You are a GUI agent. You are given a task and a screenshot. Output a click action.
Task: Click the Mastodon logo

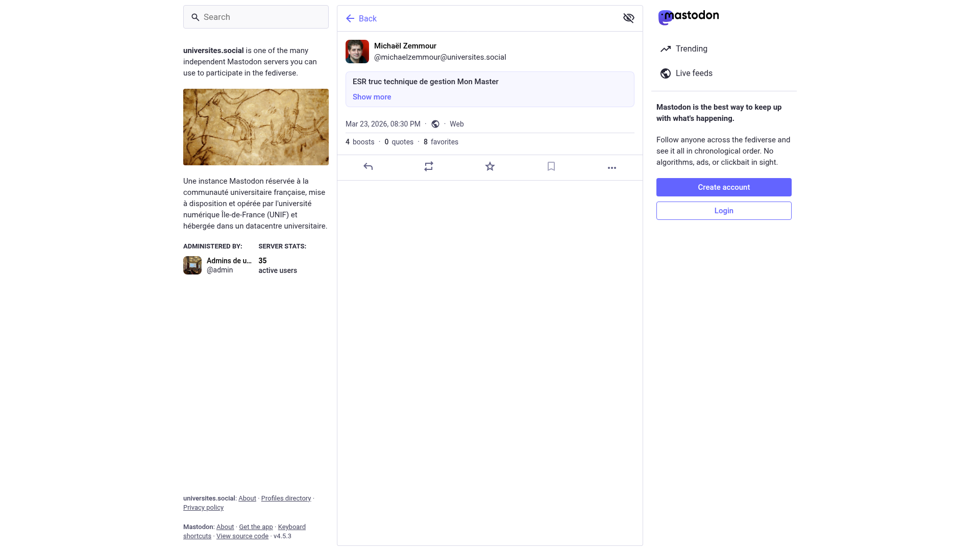(x=688, y=17)
